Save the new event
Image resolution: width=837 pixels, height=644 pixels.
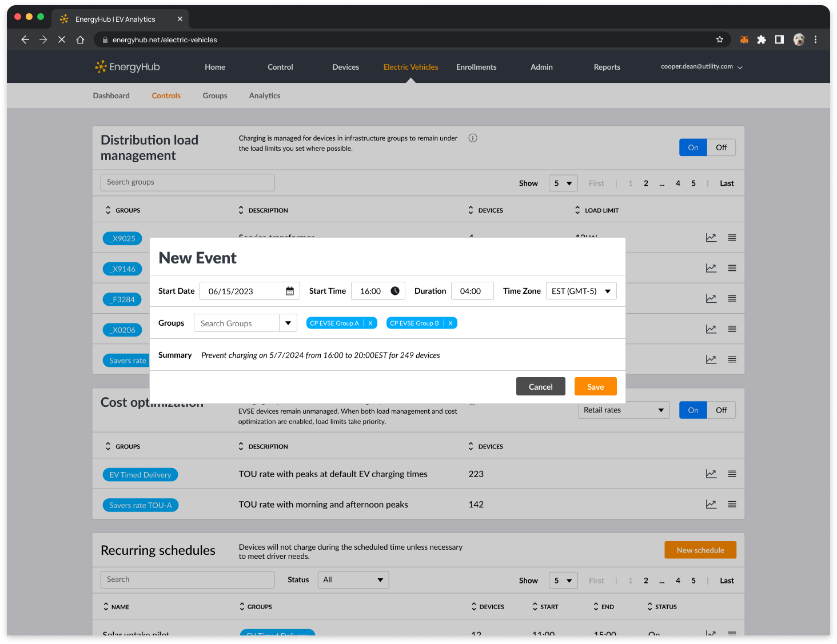click(x=595, y=387)
